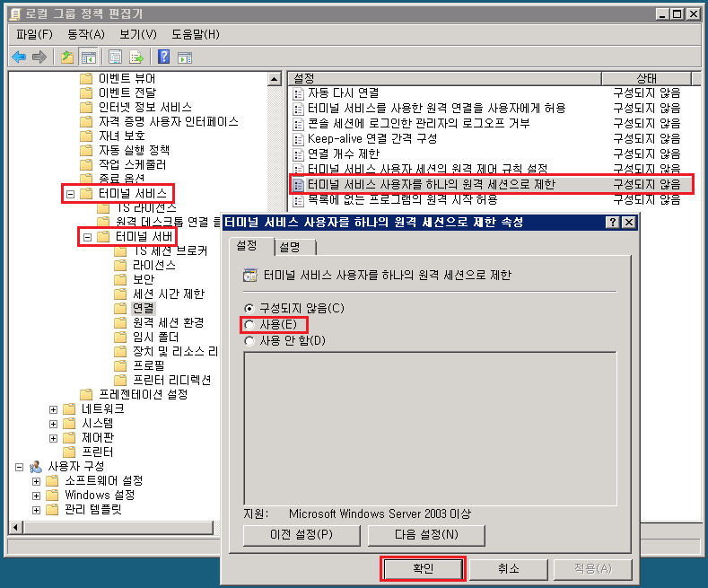The image size is (708, 588).
Task: Expand the 소프트웨어 설정 tree node
Action: [x=36, y=481]
